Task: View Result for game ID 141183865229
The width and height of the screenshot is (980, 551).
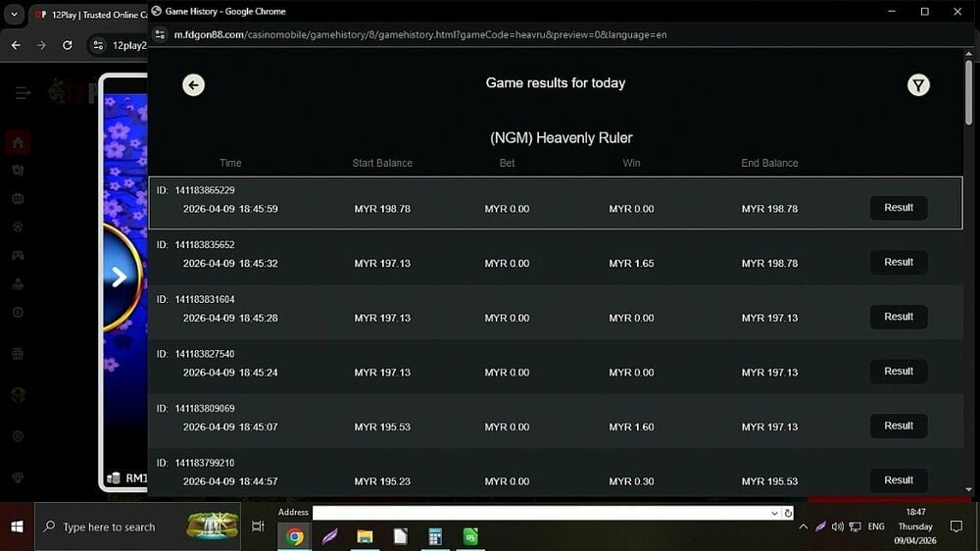Action: [898, 208]
